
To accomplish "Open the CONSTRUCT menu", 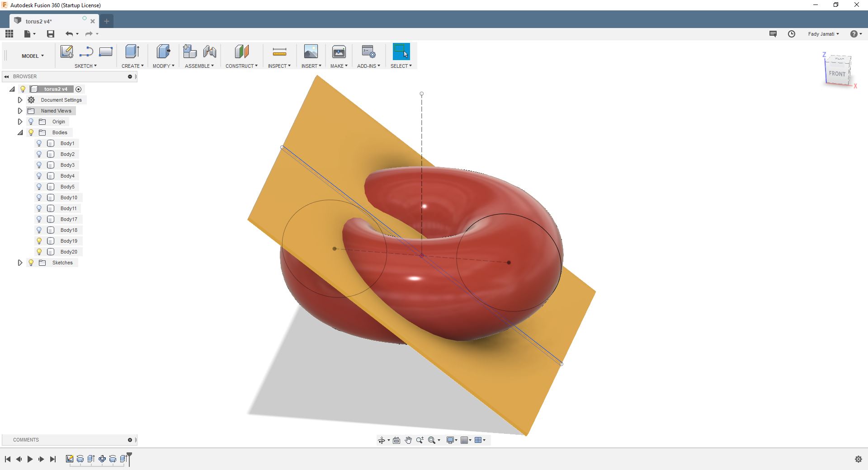I will click(x=241, y=66).
